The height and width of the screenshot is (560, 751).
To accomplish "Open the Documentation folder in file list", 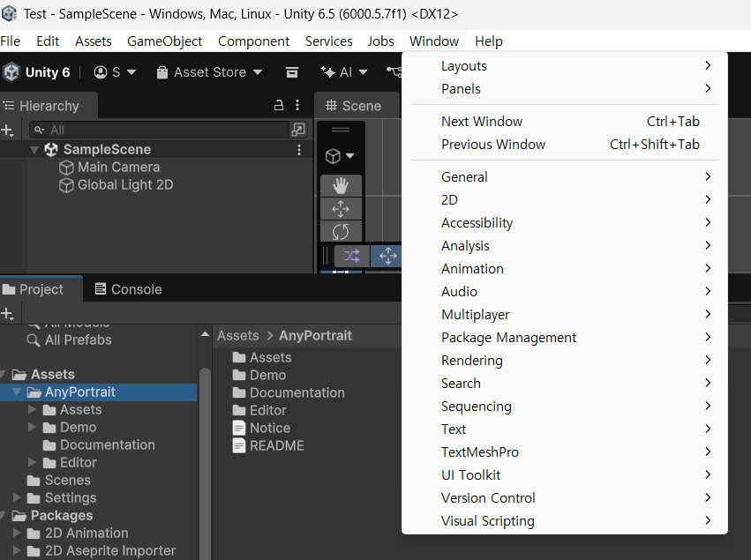I will (x=289, y=393).
